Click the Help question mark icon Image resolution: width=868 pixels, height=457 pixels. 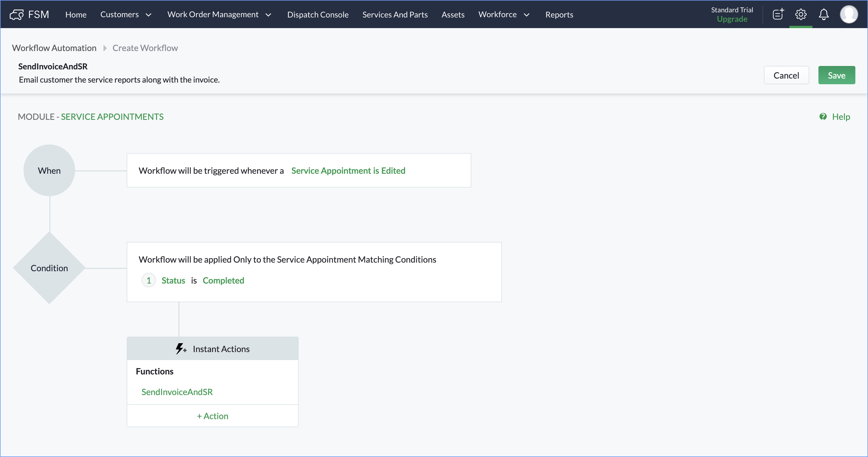tap(823, 117)
